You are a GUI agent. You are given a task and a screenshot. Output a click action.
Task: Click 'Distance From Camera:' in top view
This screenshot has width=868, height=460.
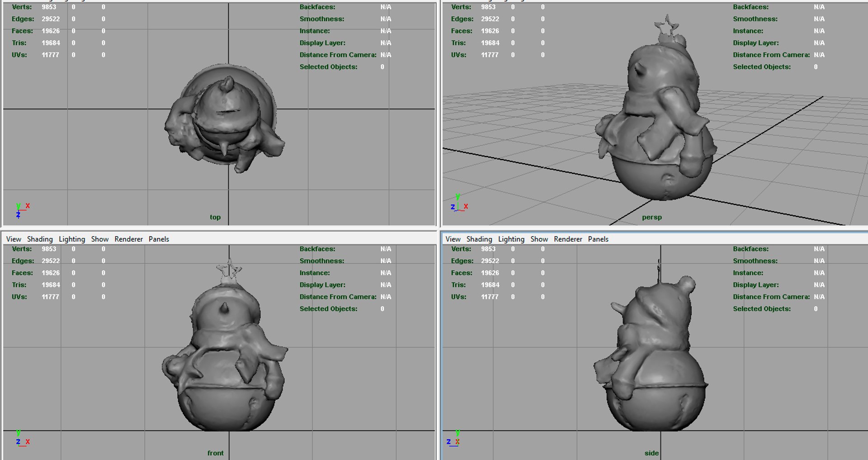click(x=338, y=55)
